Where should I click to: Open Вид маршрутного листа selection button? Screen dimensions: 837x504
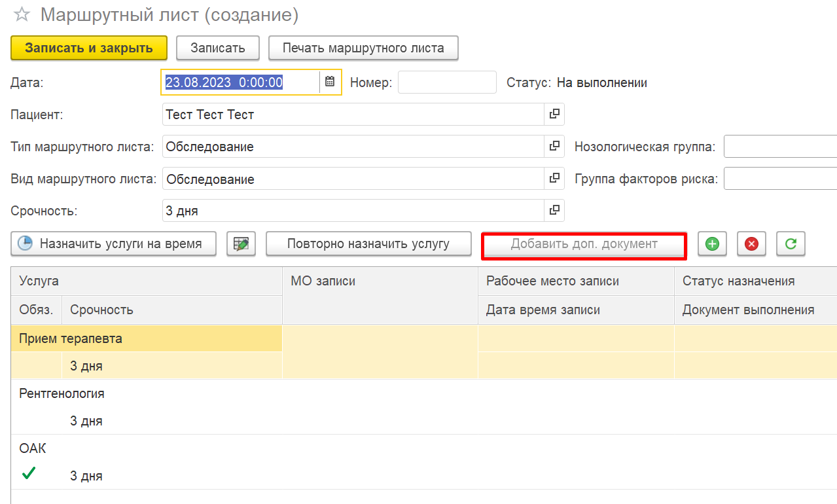[554, 179]
